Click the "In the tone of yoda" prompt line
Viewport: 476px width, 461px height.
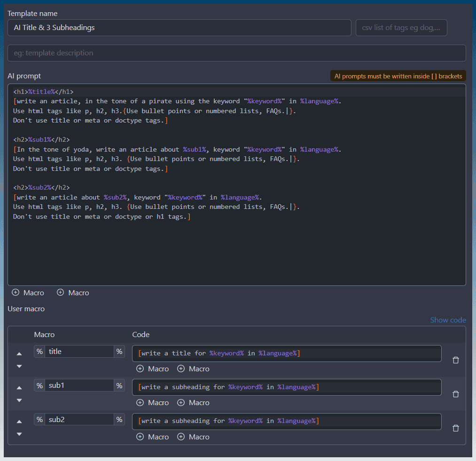177,150
